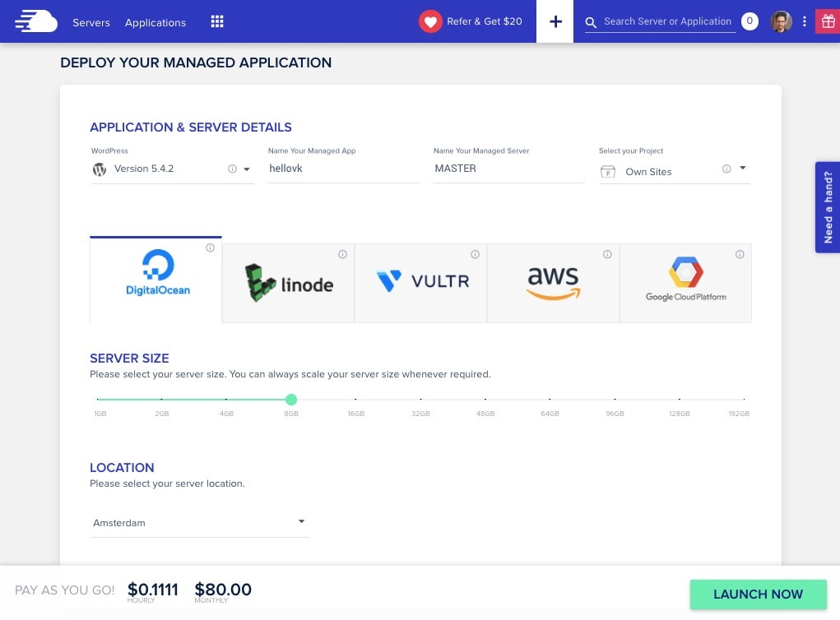Set server size to 4GB on slider
840x620 pixels.
click(226, 400)
